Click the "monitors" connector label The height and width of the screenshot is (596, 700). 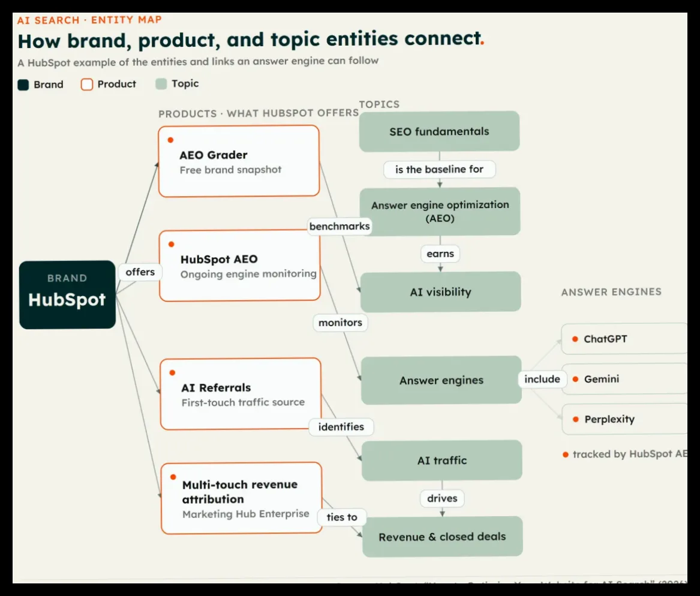coord(341,323)
